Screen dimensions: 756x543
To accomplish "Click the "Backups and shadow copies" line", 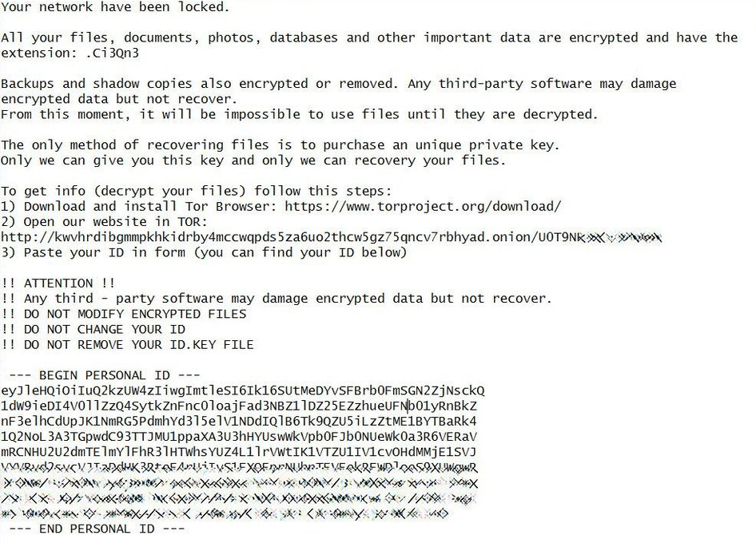I will [x=338, y=84].
